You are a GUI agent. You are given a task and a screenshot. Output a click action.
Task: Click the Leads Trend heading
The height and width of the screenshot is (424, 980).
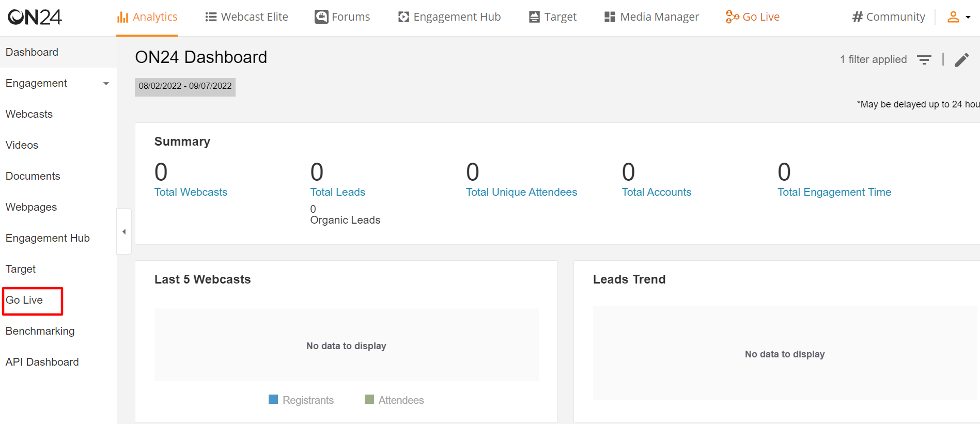(x=629, y=279)
